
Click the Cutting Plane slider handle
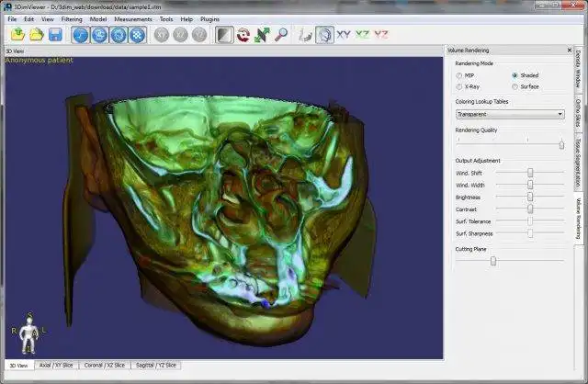click(x=493, y=261)
